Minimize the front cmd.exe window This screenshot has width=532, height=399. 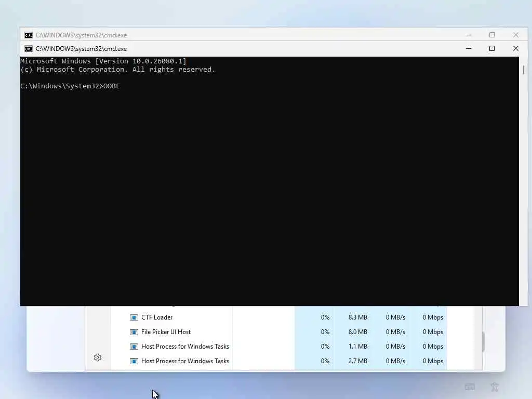coord(469,48)
